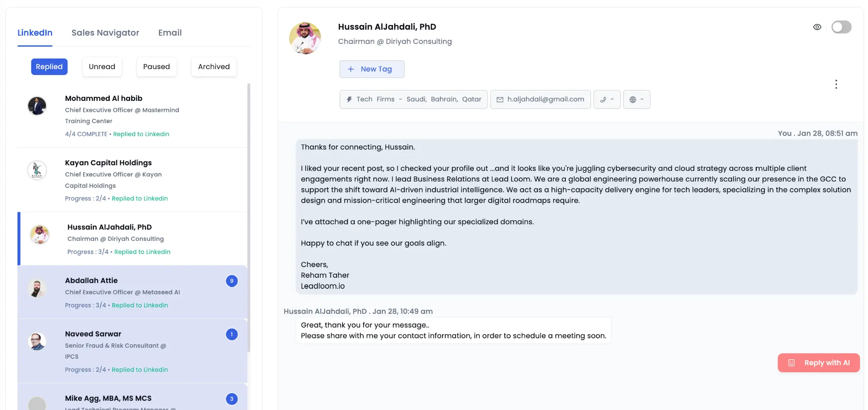
Task: Switch to the Sales Navigator tab
Action: click(x=106, y=33)
